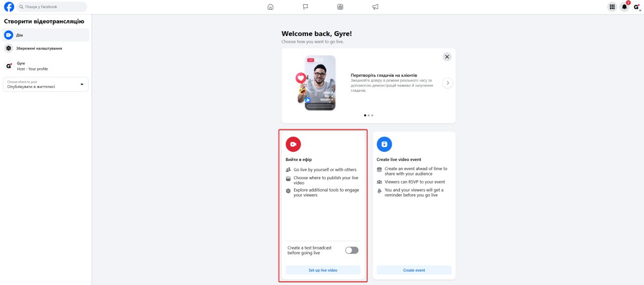Click the Create event button

414,270
